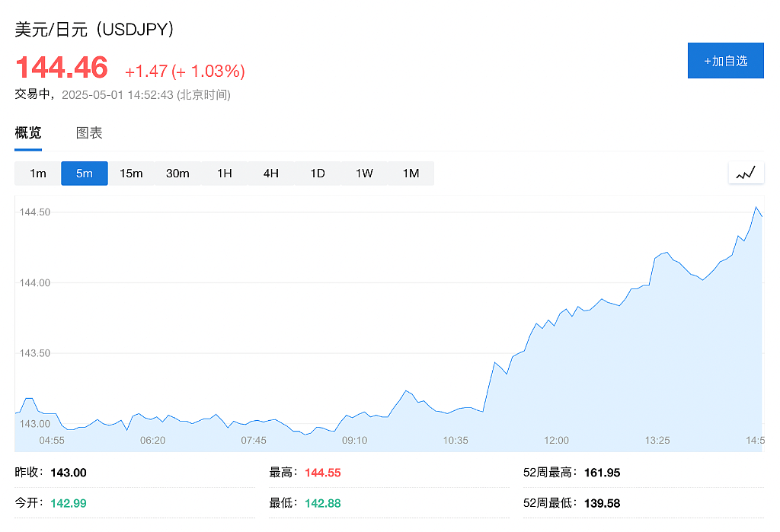The image size is (780, 532).
Task: Select the 1m interval
Action: click(x=38, y=173)
